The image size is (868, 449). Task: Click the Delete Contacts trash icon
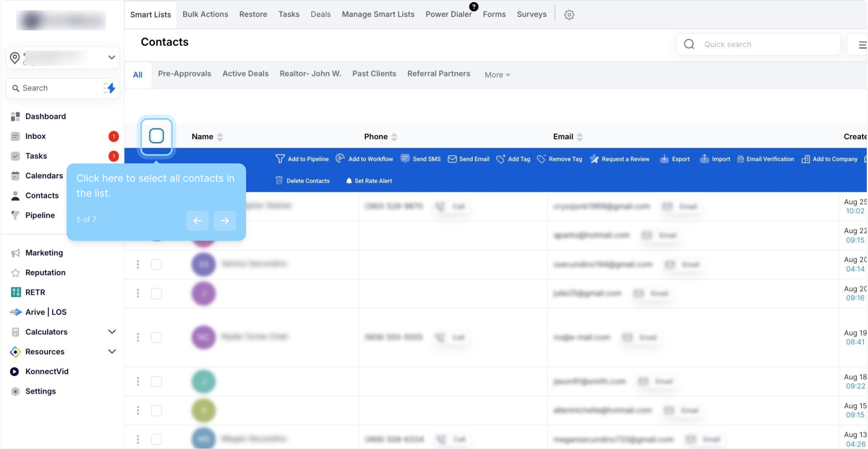point(279,180)
